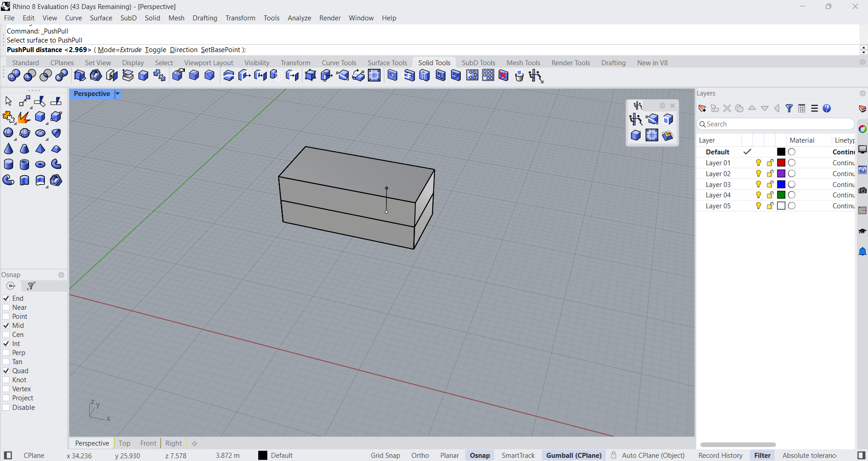Choose the Cone solid tool
The width and height of the screenshot is (868, 461).
coord(9,149)
